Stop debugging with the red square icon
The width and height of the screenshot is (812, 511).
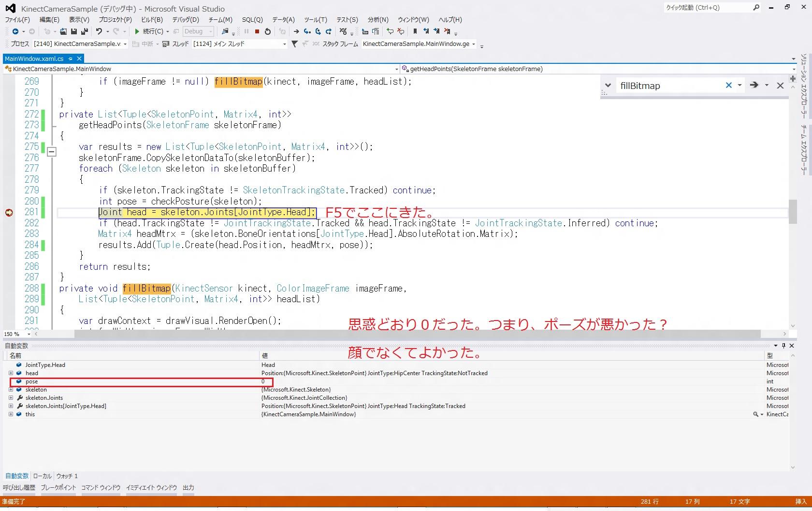[257, 31]
